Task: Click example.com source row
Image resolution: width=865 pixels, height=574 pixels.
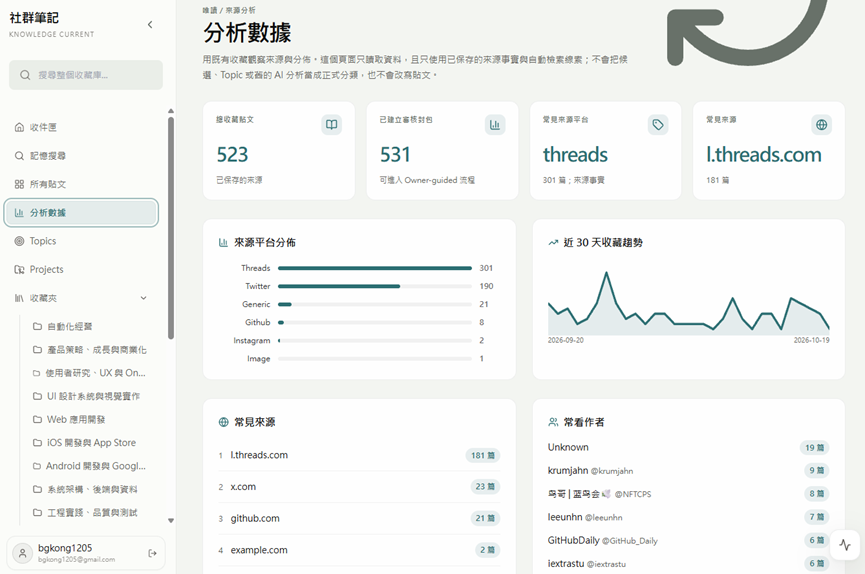Action: coord(359,550)
